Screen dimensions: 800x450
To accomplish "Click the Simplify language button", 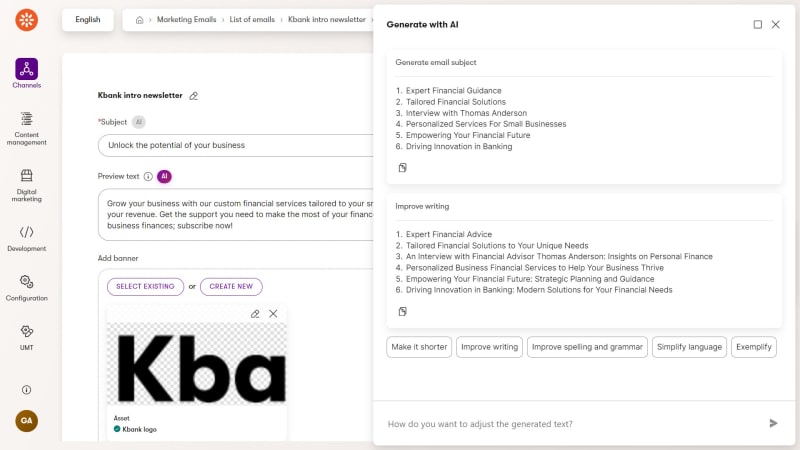I will (x=689, y=347).
